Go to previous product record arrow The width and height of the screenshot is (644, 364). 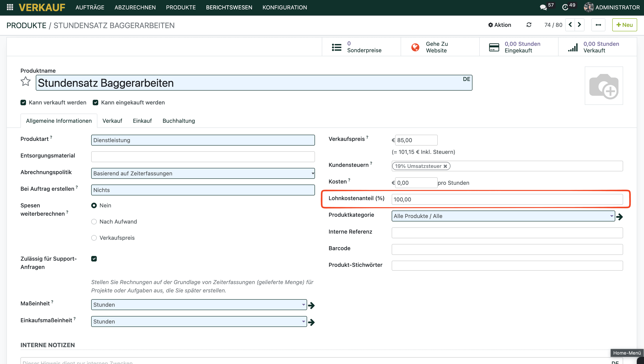pyautogui.click(x=570, y=25)
